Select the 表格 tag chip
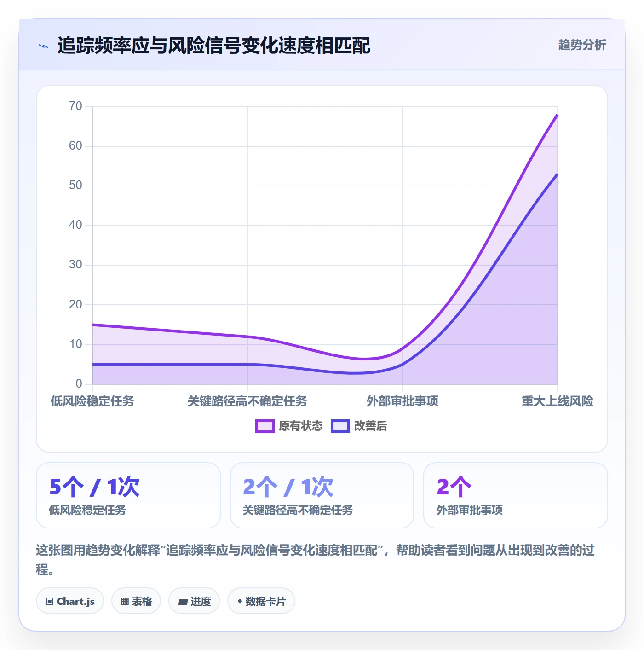Viewport: 644px width, 650px height. [x=136, y=601]
